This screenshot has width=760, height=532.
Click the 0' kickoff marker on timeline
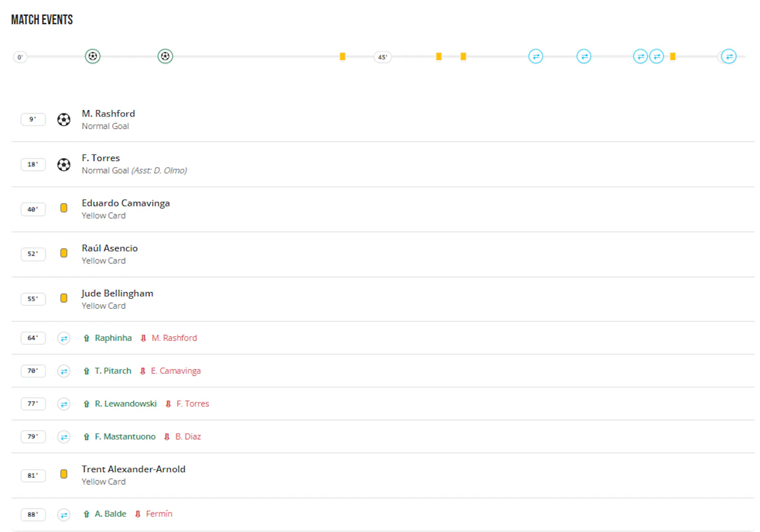click(20, 57)
